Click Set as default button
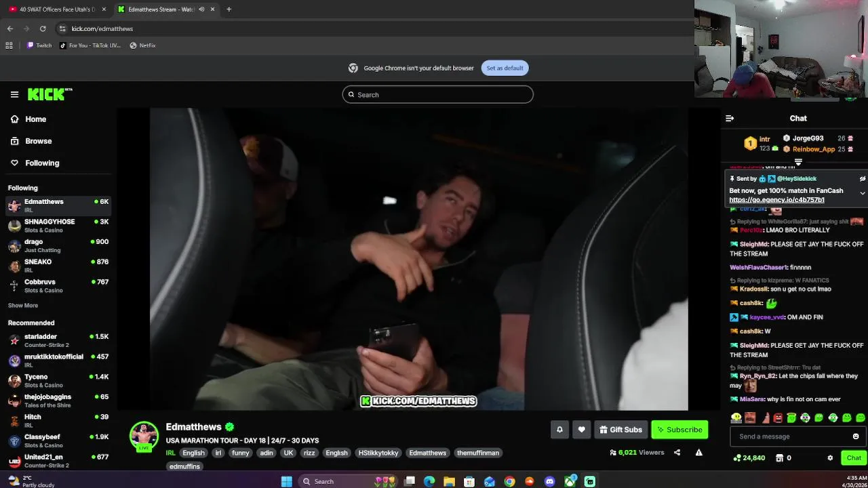Screen dimensions: 868x488 505,68
